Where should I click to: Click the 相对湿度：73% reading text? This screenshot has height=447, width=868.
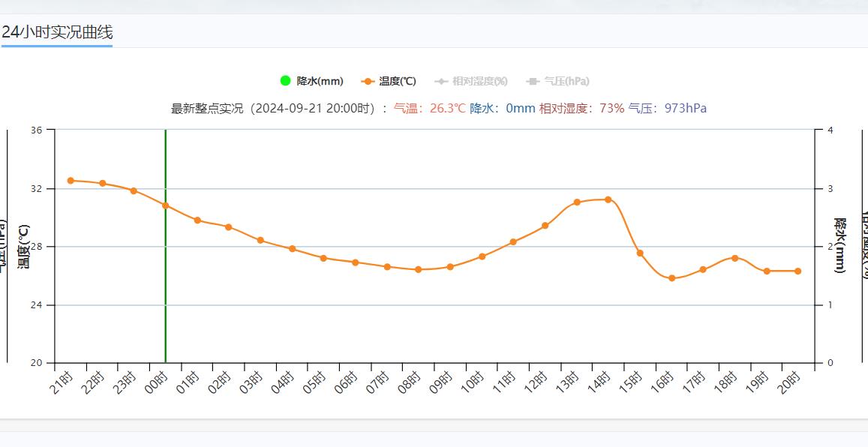pos(581,108)
